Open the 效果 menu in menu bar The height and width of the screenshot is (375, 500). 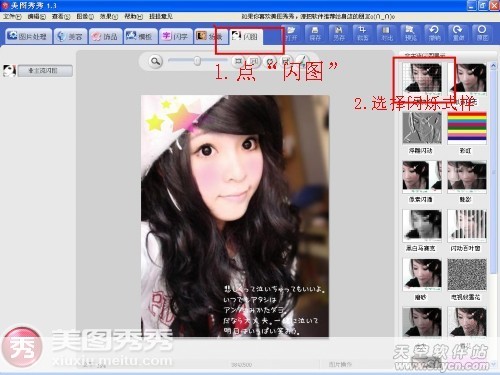pos(109,16)
